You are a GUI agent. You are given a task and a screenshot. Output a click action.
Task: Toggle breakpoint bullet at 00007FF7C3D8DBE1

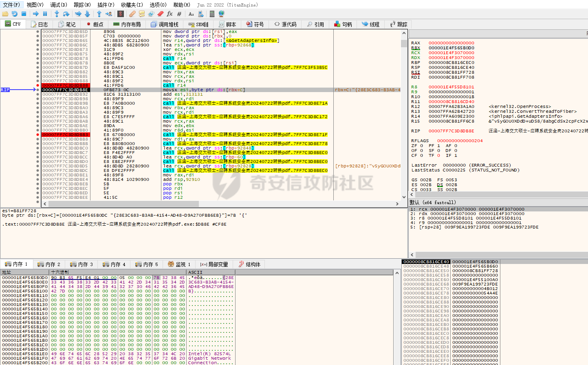click(38, 175)
